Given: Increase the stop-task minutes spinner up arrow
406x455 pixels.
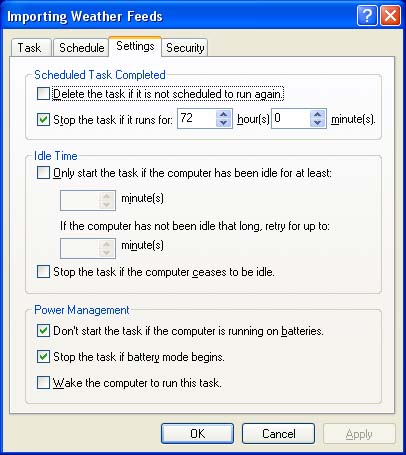Looking at the screenshot, I should click(318, 114).
